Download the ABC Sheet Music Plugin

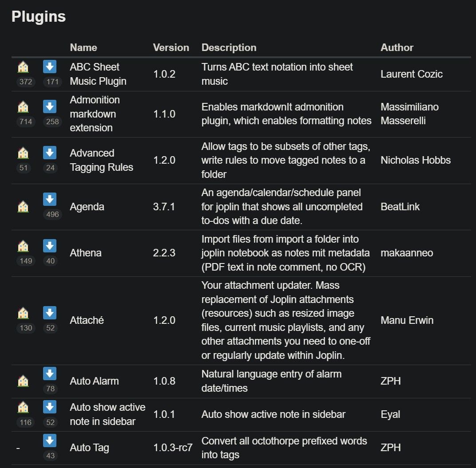pyautogui.click(x=50, y=67)
